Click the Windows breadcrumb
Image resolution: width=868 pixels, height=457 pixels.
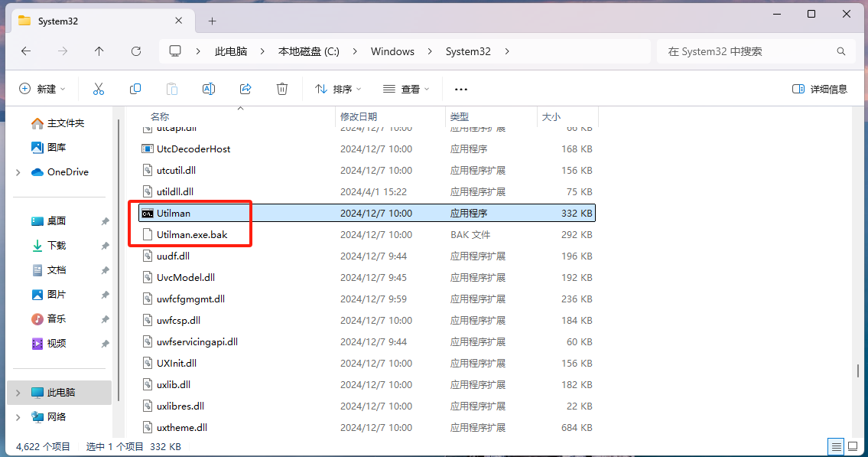392,51
